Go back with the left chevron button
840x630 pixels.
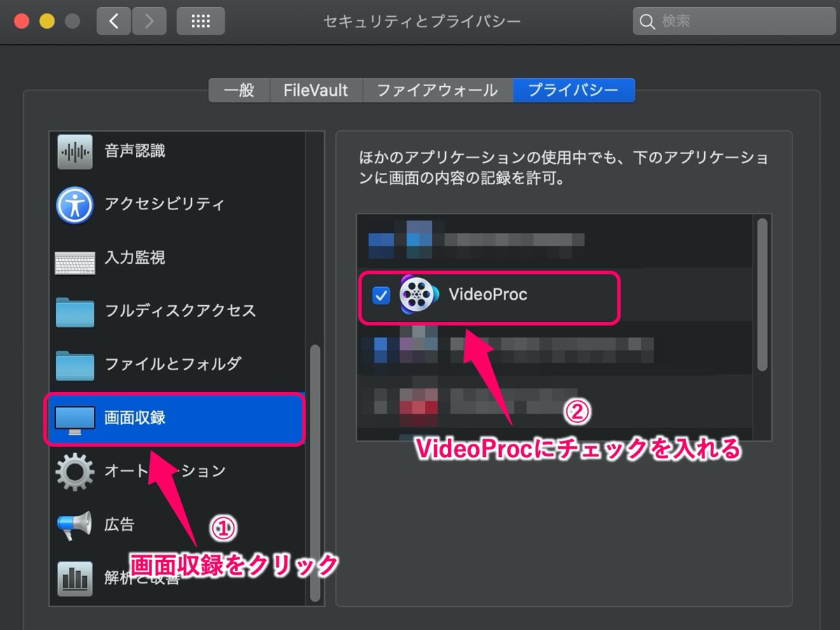[114, 22]
